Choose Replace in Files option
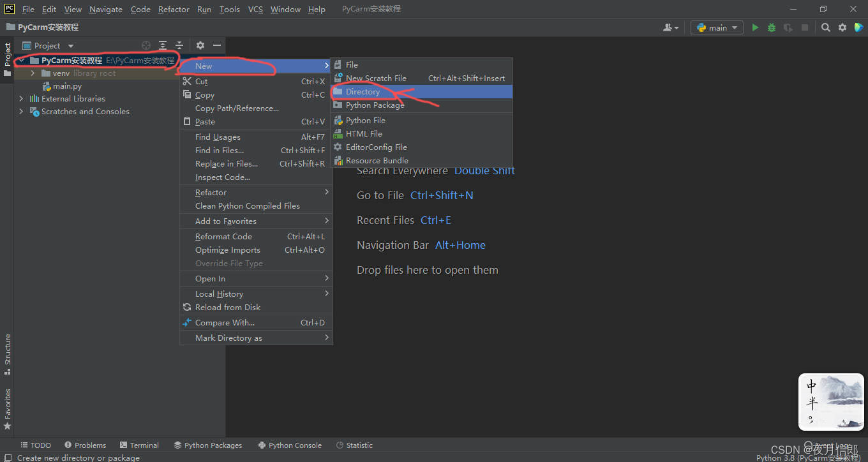The image size is (868, 462). tap(255, 164)
